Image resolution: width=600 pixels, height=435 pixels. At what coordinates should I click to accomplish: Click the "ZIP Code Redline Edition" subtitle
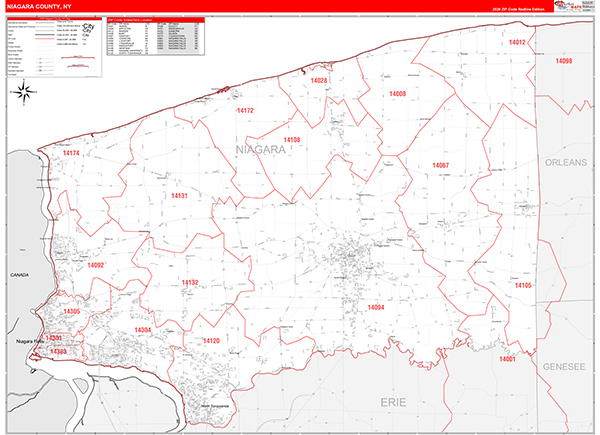pos(518,9)
